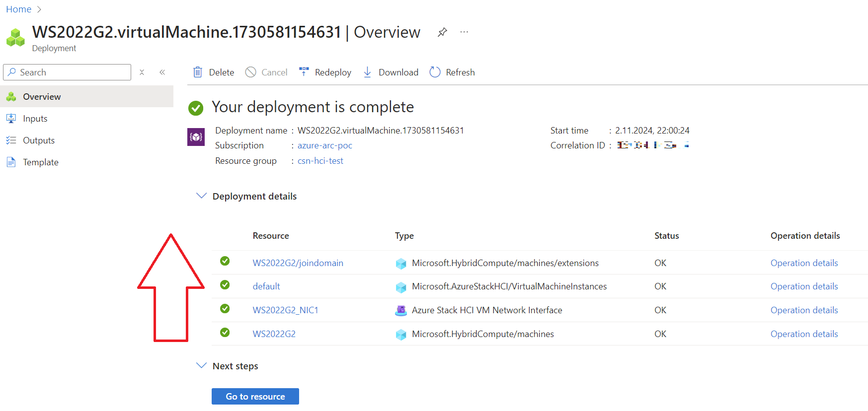Viewport: 868px width, 411px height.
Task: Click the pin to dashboard icon
Action: pos(442,32)
